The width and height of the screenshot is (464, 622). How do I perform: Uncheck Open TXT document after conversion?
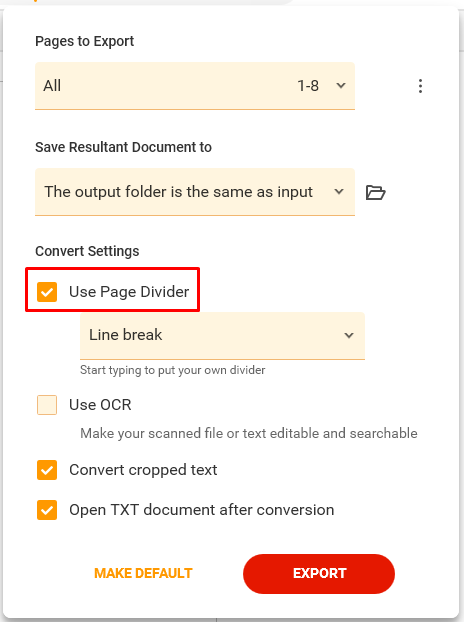(x=47, y=510)
